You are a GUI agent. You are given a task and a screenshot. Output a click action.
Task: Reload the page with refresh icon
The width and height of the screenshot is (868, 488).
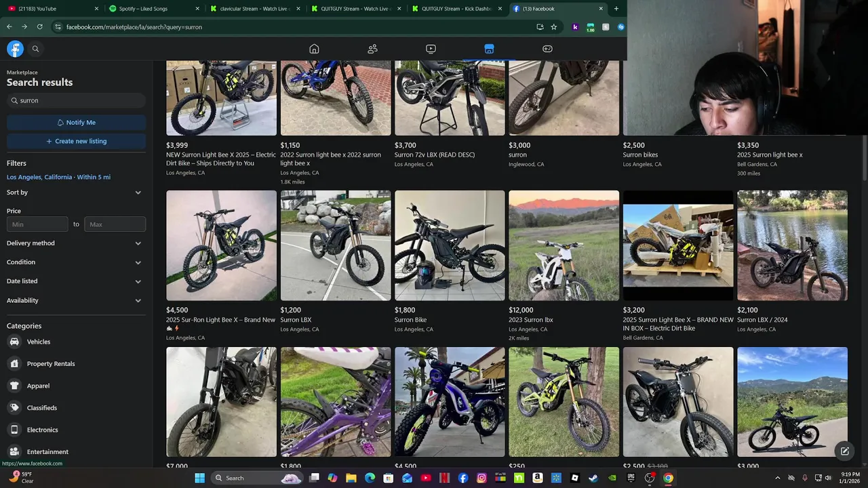tap(40, 27)
